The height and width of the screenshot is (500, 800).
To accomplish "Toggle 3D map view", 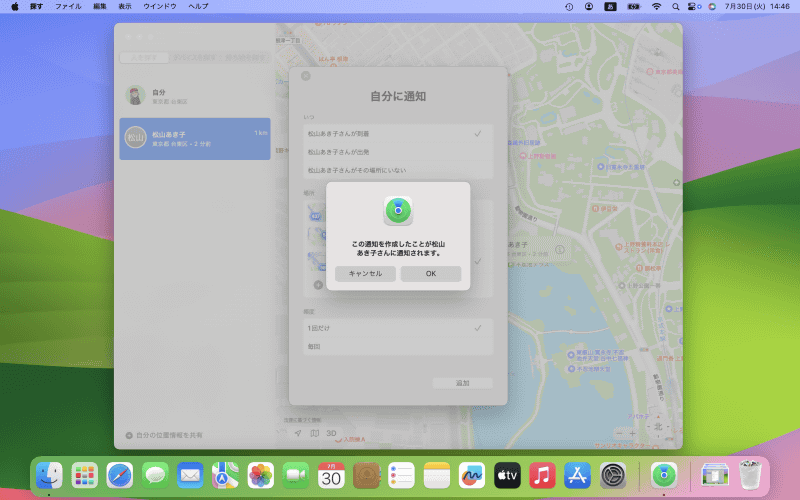I will click(332, 433).
